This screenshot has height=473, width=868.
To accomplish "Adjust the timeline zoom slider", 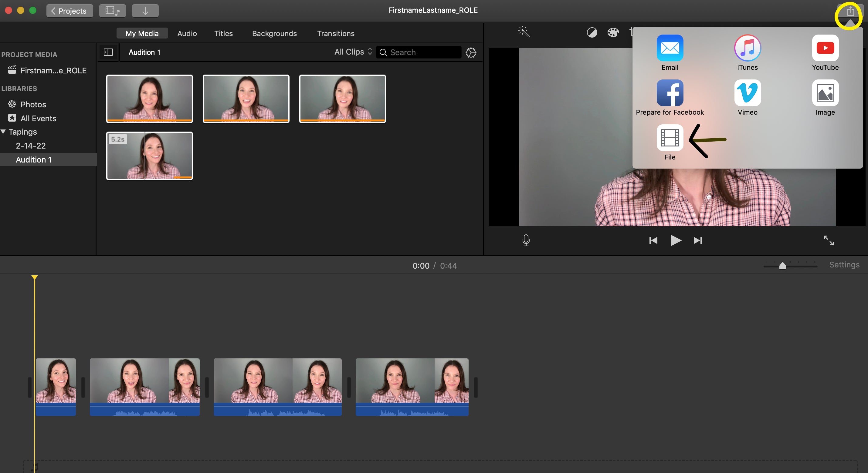I will pos(782,266).
